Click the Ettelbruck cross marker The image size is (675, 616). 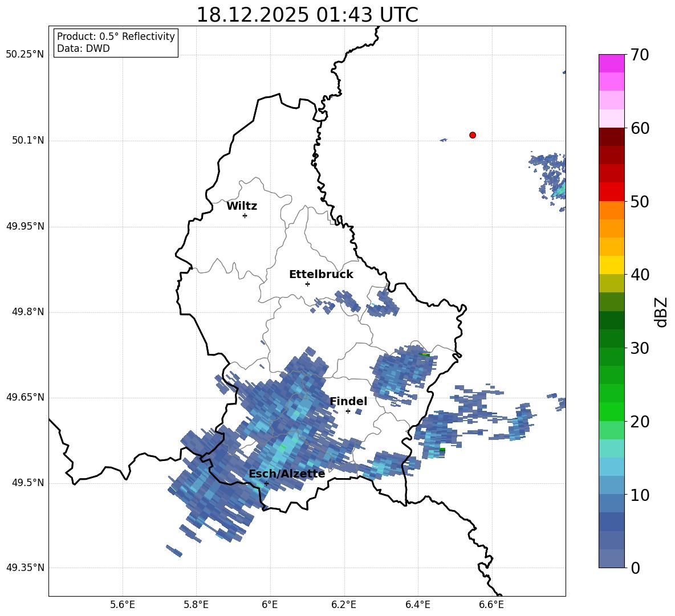307,284
